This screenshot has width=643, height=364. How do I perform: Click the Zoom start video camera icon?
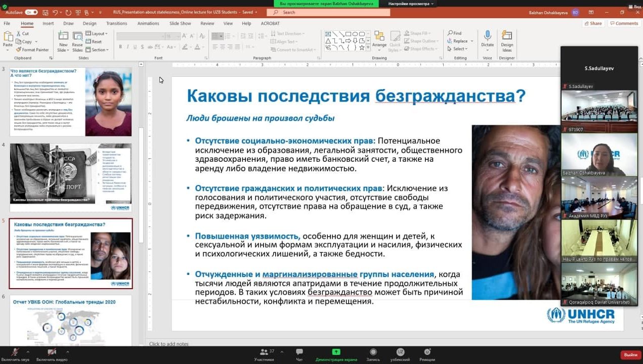(x=52, y=352)
